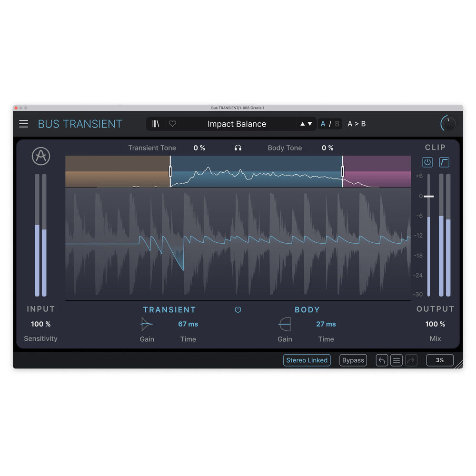
Task: Open the Impact Balance preset dropdown
Action: pos(237,124)
